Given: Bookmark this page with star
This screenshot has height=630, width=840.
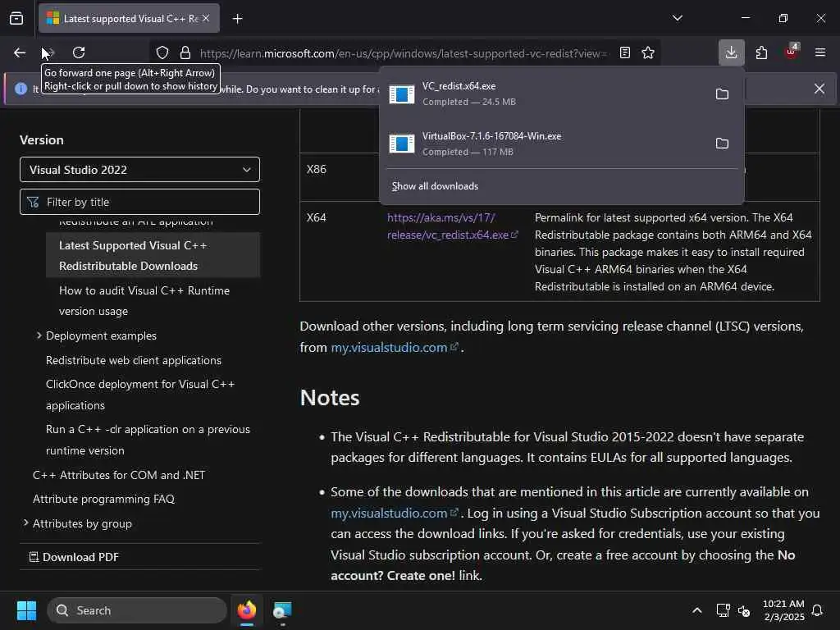Looking at the screenshot, I should (x=648, y=52).
